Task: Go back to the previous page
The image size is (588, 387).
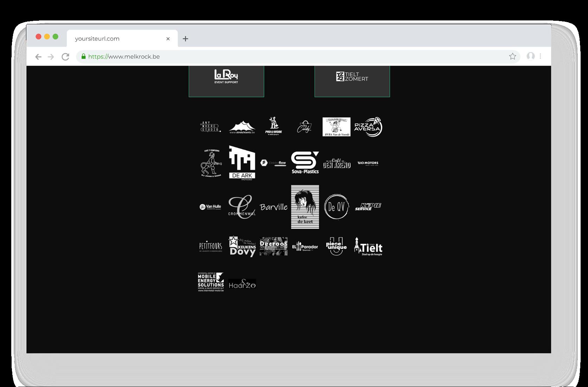Action: [38, 57]
